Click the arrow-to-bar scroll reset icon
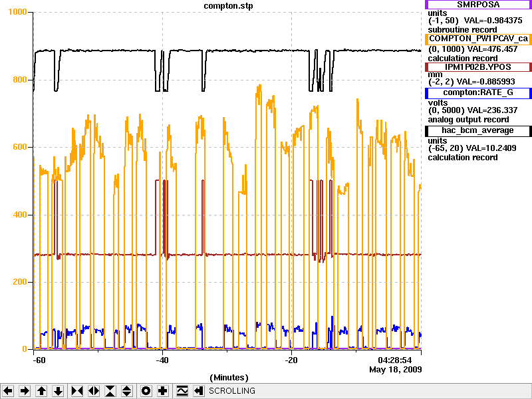Image resolution: width=532 pixels, height=399 pixels. [199, 391]
